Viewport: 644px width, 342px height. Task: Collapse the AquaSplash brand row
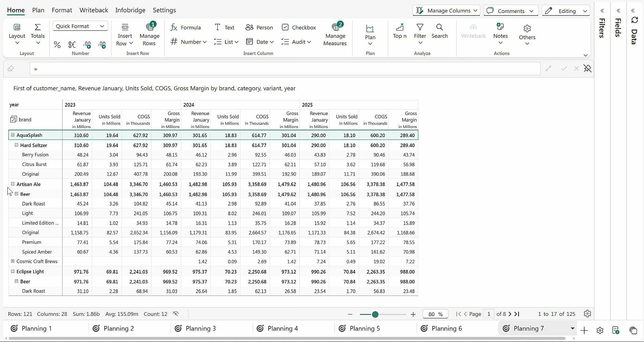13,135
